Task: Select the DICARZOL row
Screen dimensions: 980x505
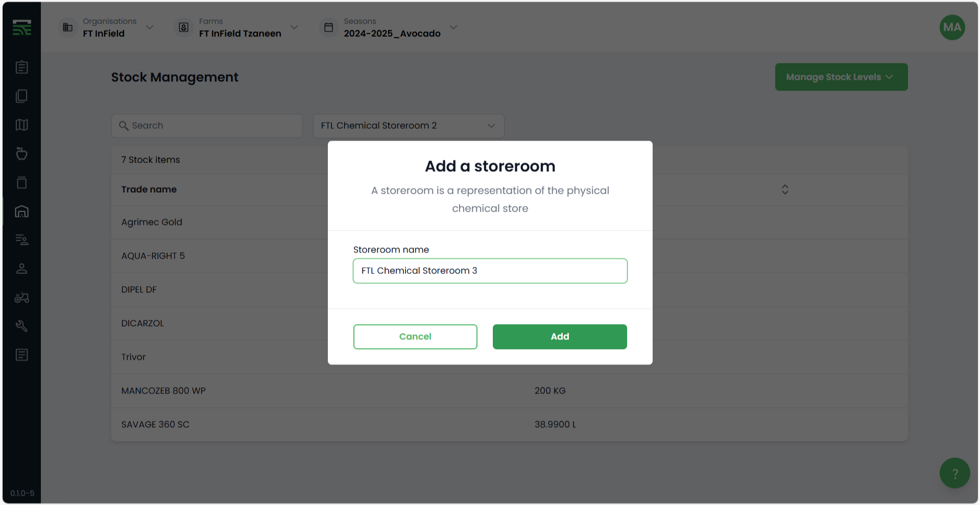Action: (x=509, y=324)
